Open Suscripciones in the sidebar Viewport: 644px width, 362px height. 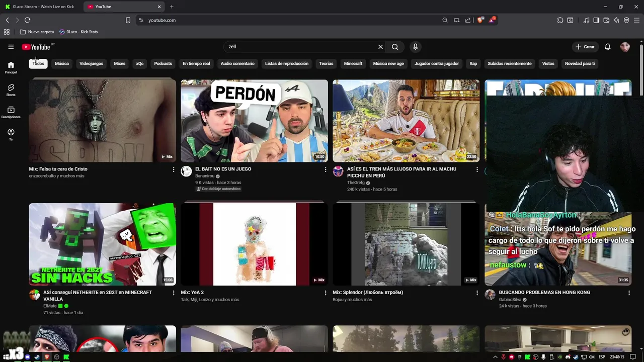pyautogui.click(x=11, y=112)
